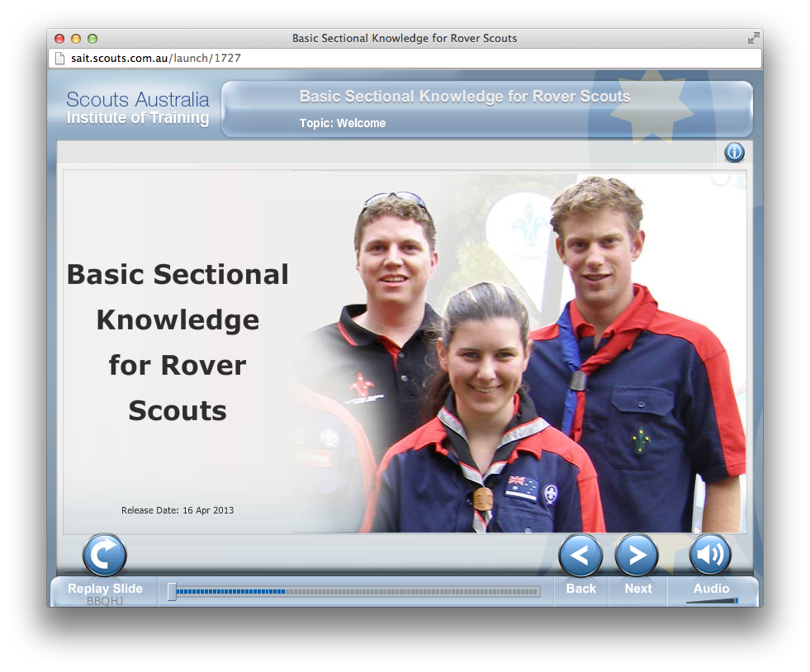810x672 pixels.
Task: Zoom the window with green button
Action: (92, 39)
